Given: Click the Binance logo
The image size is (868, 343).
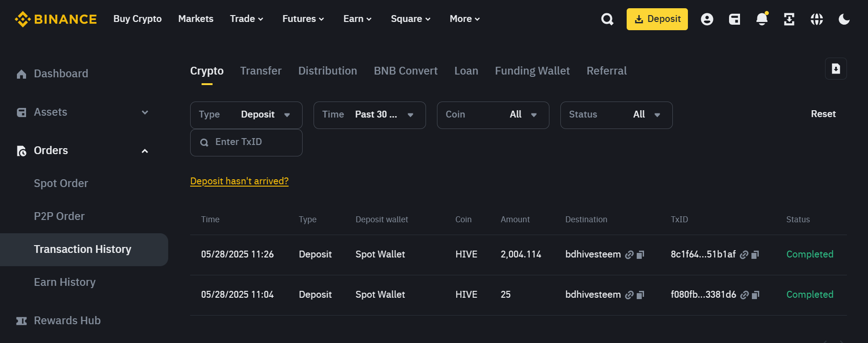Looking at the screenshot, I should (56, 19).
